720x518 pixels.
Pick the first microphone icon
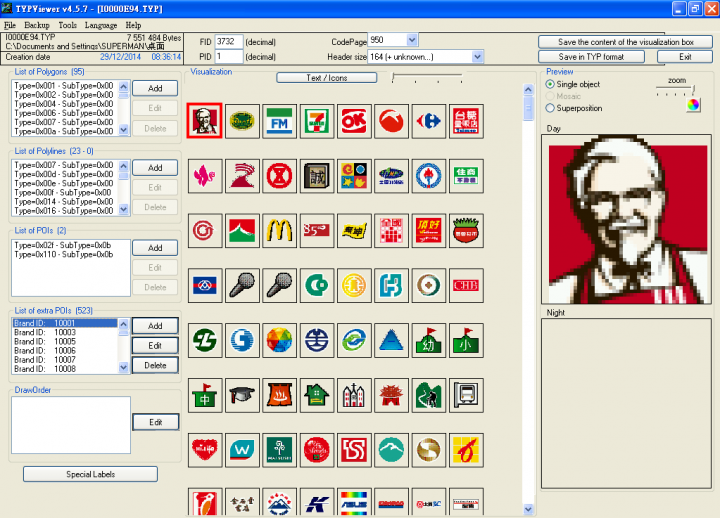[x=242, y=285]
